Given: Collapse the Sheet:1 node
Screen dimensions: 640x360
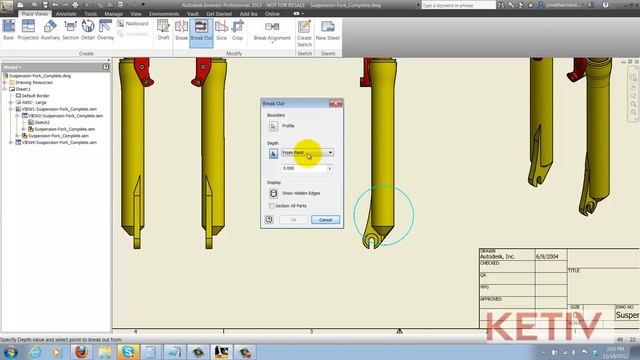Looking at the screenshot, I should [x=4, y=89].
